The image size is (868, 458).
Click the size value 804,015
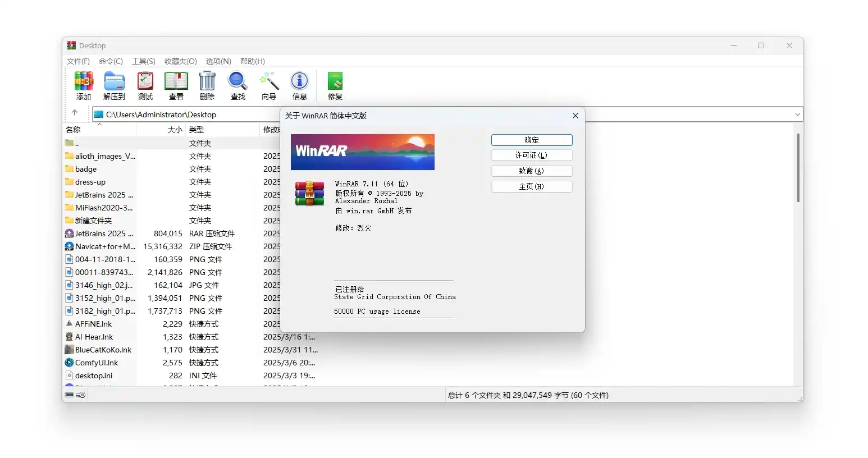click(168, 233)
